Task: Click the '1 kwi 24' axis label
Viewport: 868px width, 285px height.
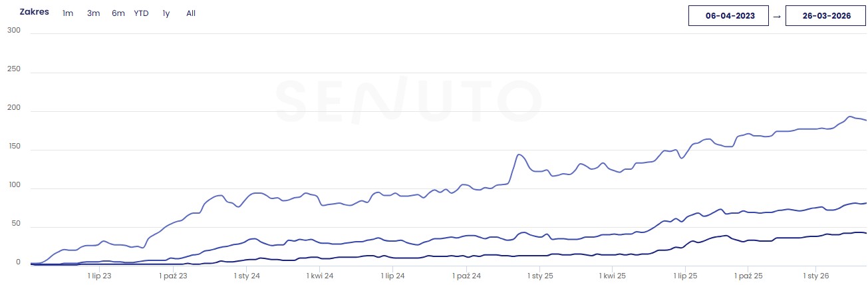Action: tap(320, 274)
